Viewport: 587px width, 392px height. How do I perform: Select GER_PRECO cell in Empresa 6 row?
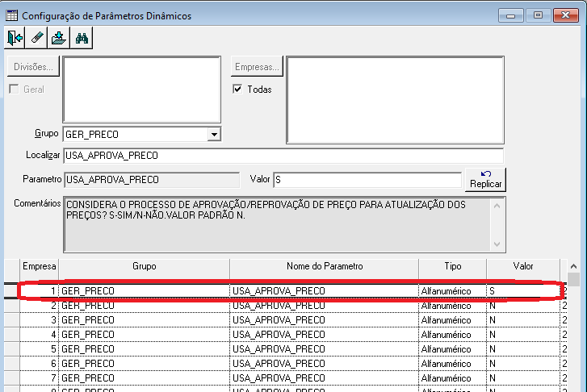[x=145, y=364]
